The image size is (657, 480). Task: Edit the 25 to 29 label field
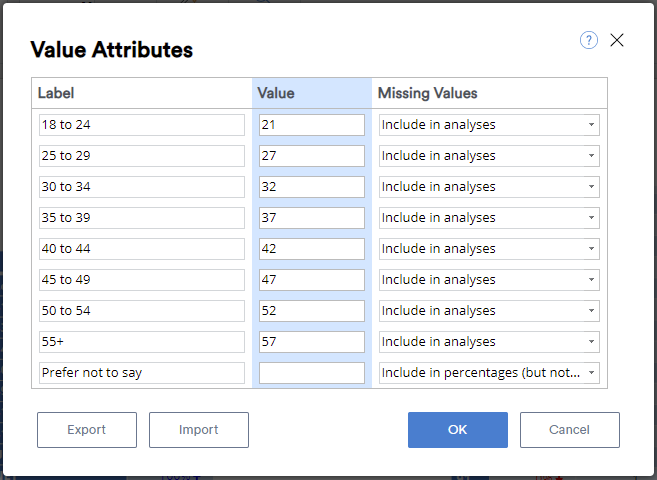(142, 156)
